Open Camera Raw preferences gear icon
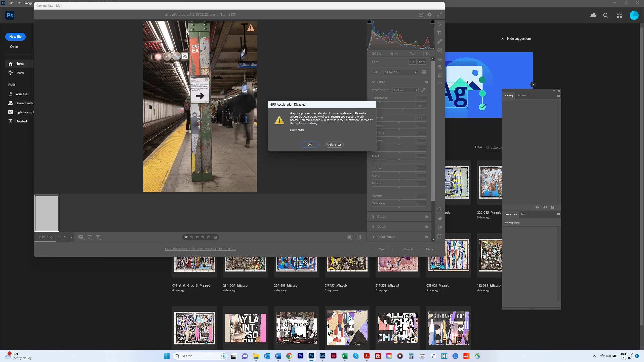The width and height of the screenshot is (644, 362). [429, 15]
